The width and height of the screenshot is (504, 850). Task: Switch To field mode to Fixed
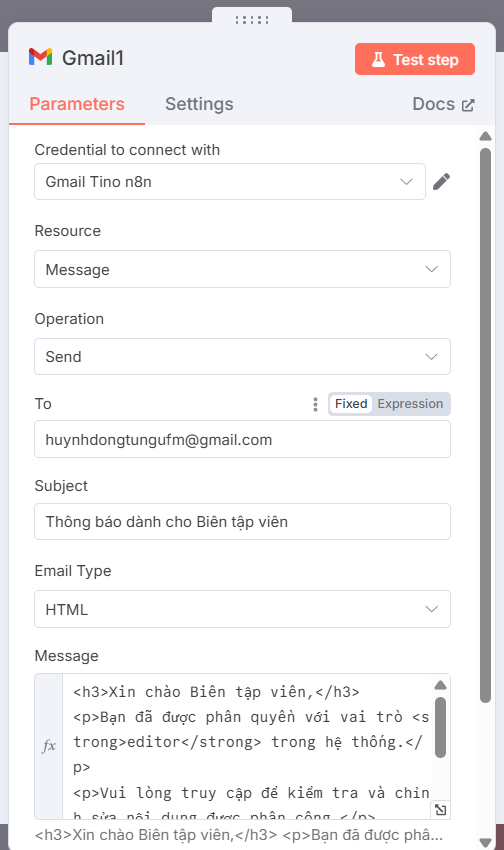(x=351, y=404)
